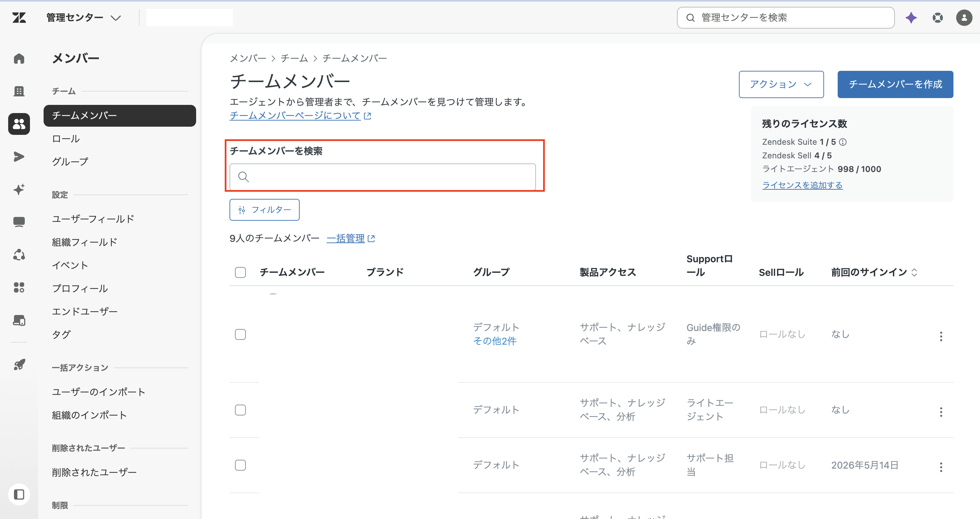Follow the ライセンスを追加する link
Viewport: 980px width, 519px height.
point(802,185)
